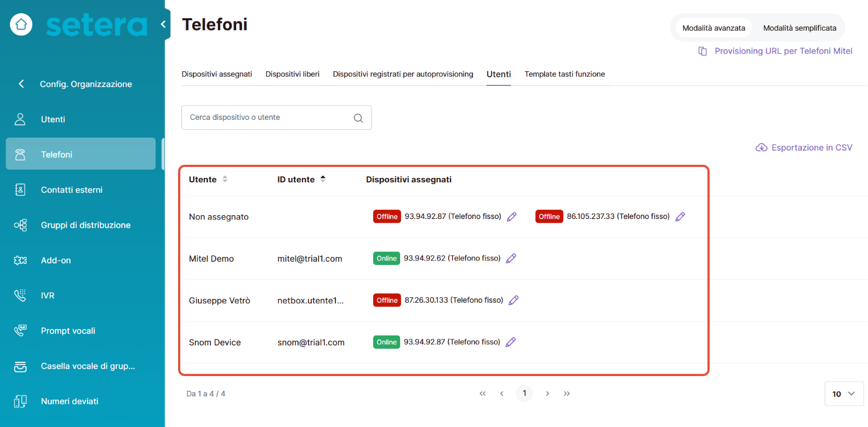Image resolution: width=868 pixels, height=427 pixels.
Task: Switch to Modalità avanzata
Action: click(x=713, y=28)
